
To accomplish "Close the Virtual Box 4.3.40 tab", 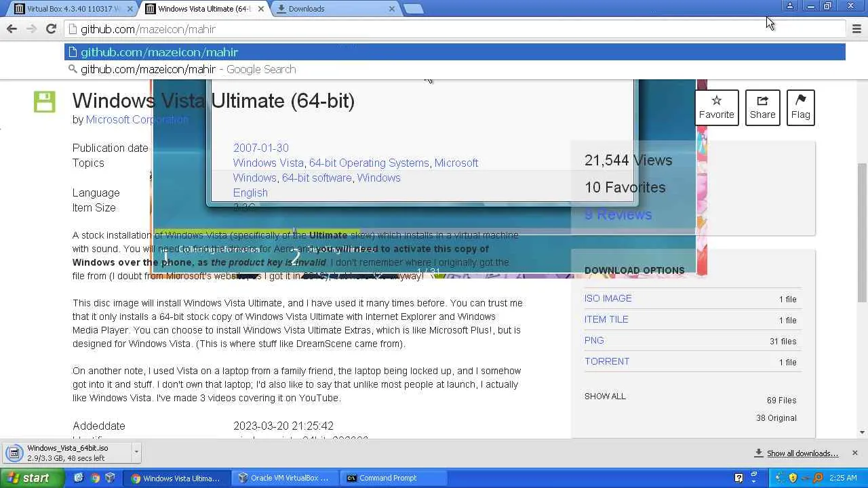I will point(130,9).
